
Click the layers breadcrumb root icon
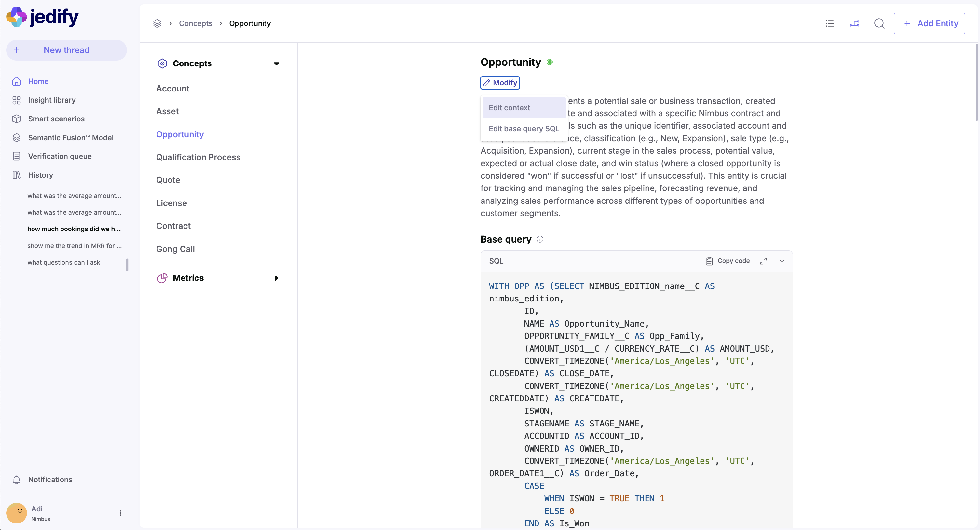coord(157,24)
